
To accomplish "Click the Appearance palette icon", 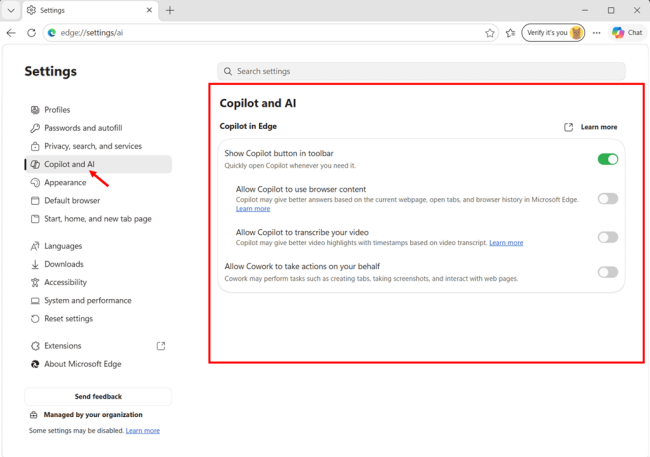I will [35, 182].
